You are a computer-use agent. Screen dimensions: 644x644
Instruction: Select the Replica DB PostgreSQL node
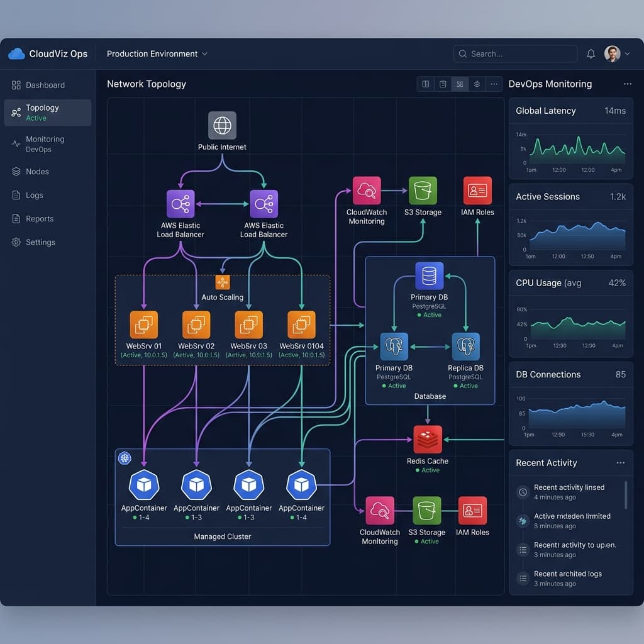click(466, 347)
